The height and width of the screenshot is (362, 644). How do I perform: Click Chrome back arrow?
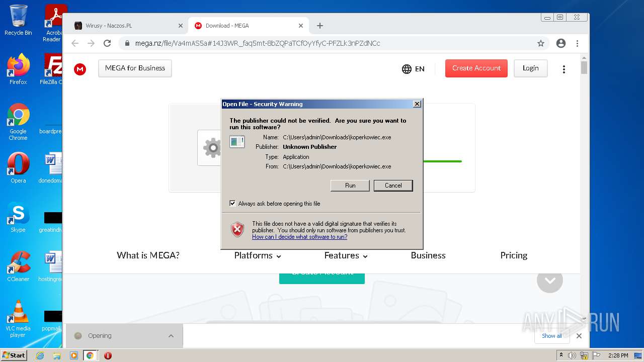click(x=75, y=43)
